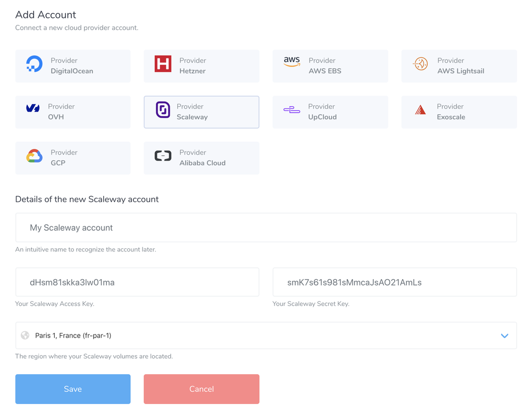532x420 pixels.
Task: Click the purple Scaleway logo icon
Action: 163,110
